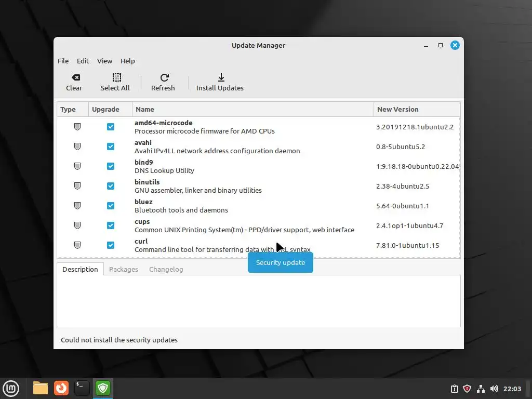Click the shield icon for amd64-microcode

pos(77,127)
